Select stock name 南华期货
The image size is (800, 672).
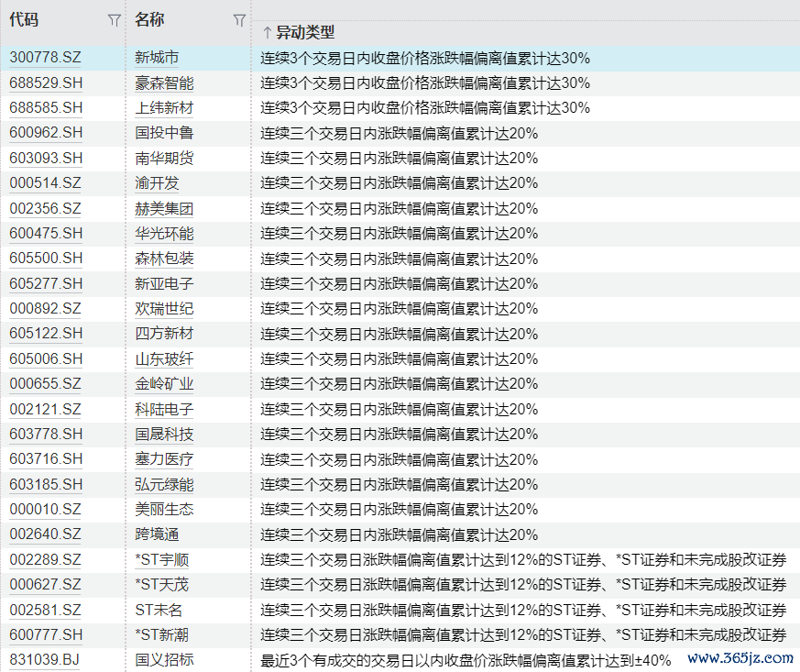pos(164,159)
